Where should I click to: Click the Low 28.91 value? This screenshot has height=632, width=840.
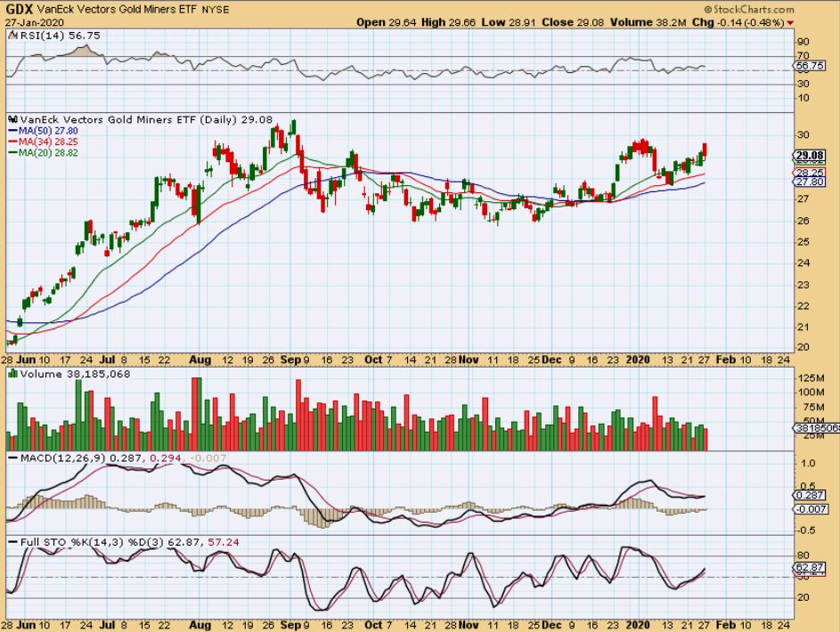click(x=508, y=22)
